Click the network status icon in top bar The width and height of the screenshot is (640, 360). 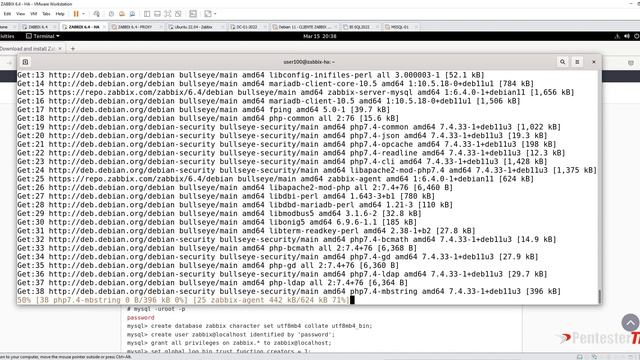click(x=617, y=36)
